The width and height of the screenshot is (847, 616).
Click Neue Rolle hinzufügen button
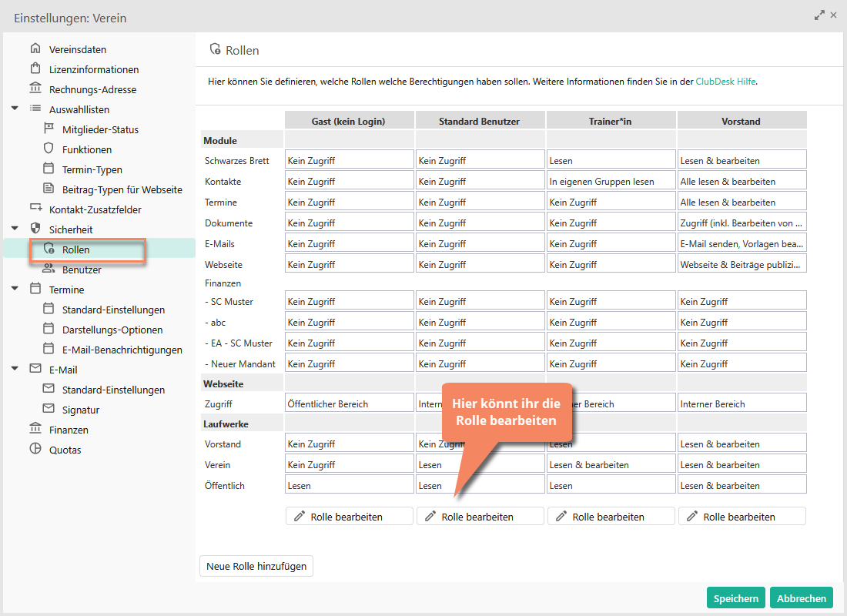pos(256,566)
